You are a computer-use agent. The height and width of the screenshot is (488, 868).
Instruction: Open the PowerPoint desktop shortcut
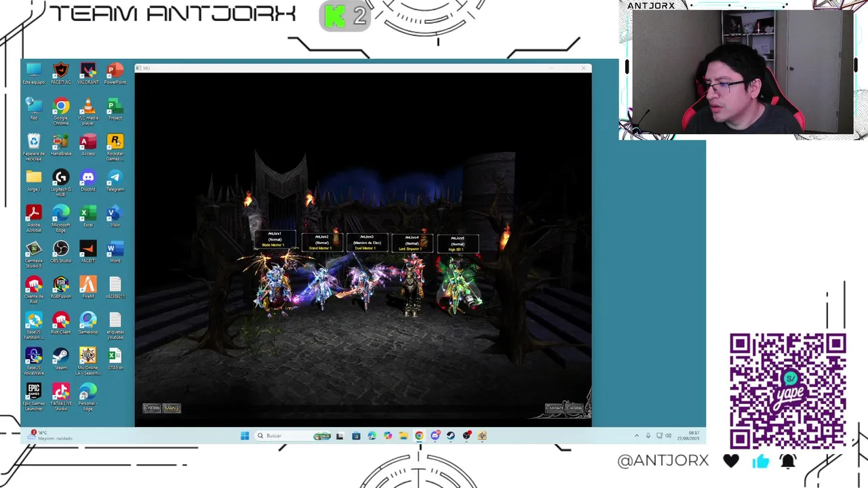[115, 73]
